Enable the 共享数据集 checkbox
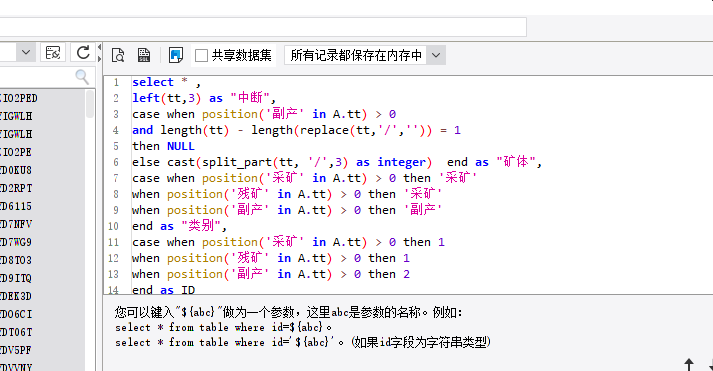 (201, 55)
